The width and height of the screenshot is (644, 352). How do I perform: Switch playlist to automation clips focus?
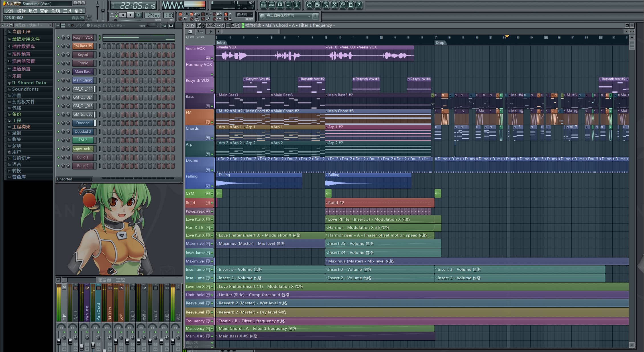(x=200, y=32)
